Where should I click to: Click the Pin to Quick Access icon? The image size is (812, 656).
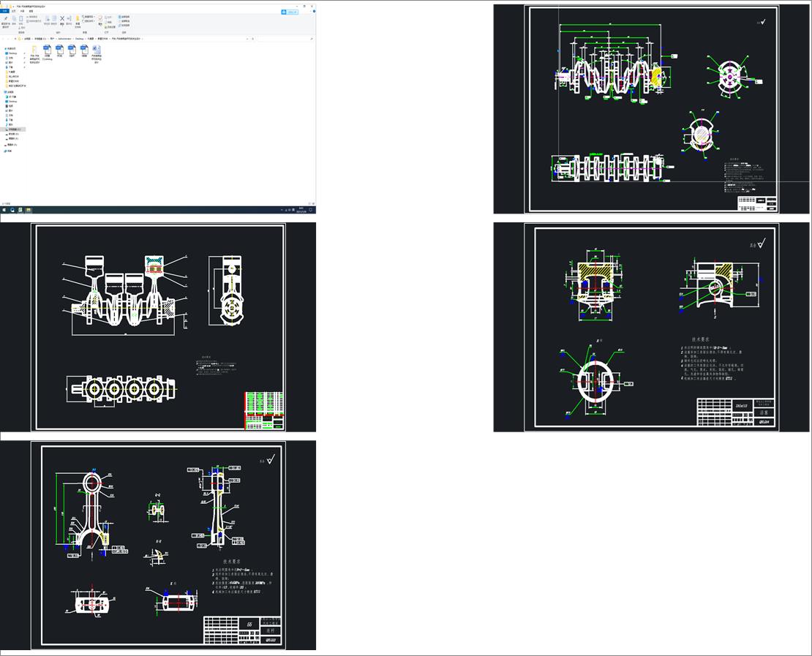tap(5, 20)
